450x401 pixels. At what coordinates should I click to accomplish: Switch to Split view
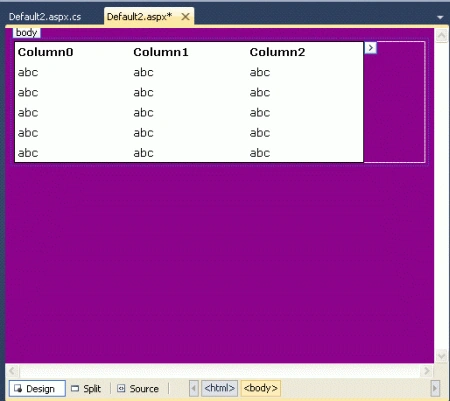[86, 389]
